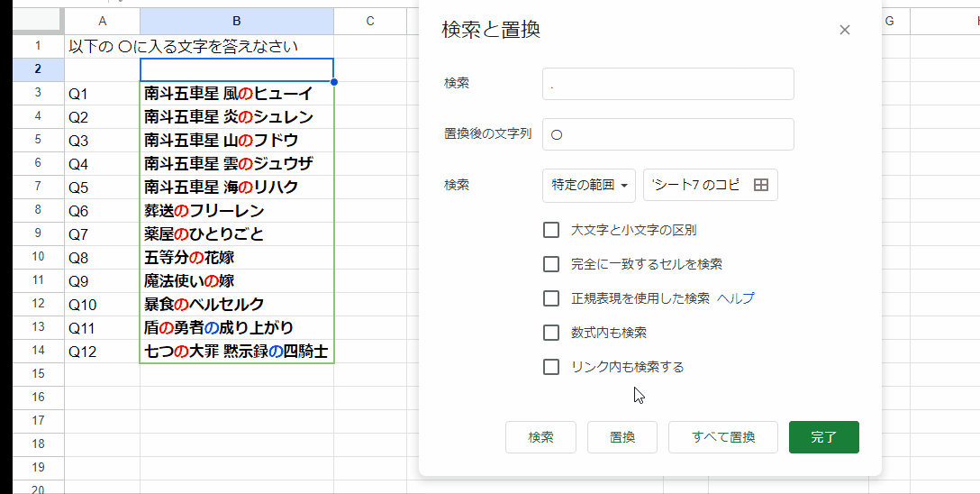The image size is (980, 494).
Task: Select cell Q10 label
Action: point(102,304)
